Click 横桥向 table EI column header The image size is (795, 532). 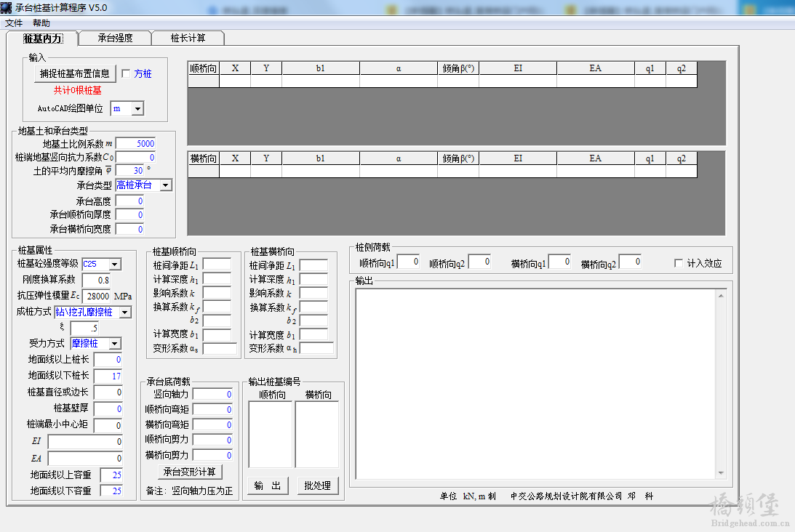pyautogui.click(x=518, y=158)
